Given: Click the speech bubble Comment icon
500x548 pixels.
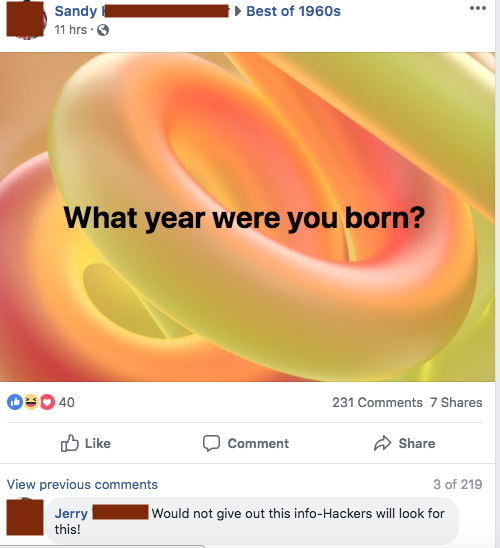Looking at the screenshot, I should (211, 443).
